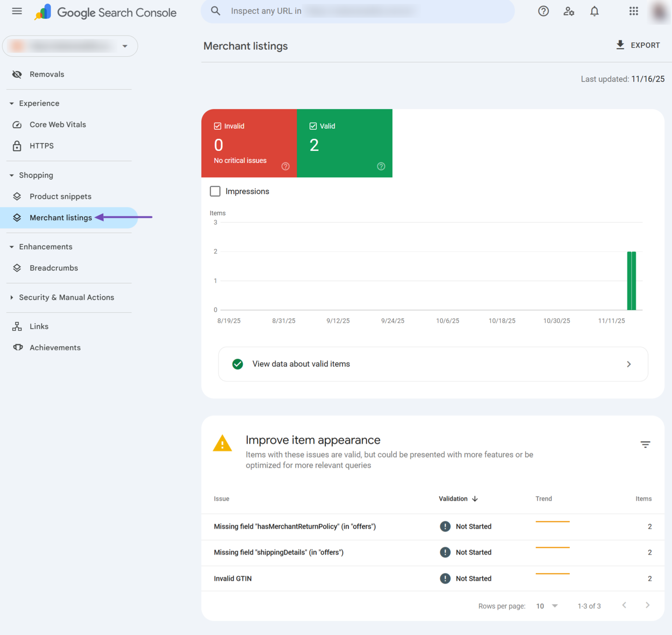
Task: Open the notifications bell
Action: [x=594, y=11]
